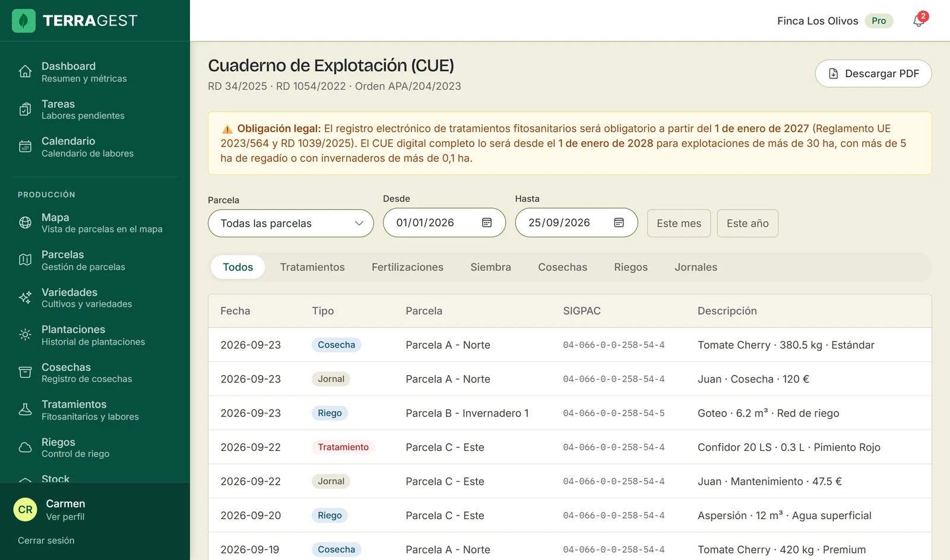Viewport: 950px width, 560px height.
Task: Click the Este año button
Action: coord(748,223)
